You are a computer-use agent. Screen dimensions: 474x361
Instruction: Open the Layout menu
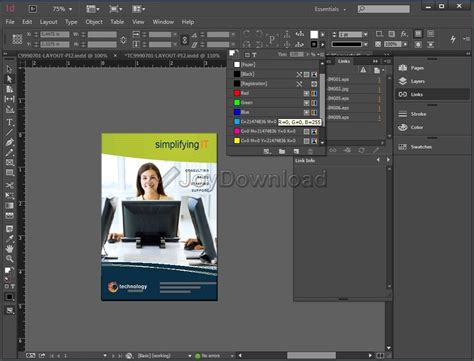coord(49,22)
